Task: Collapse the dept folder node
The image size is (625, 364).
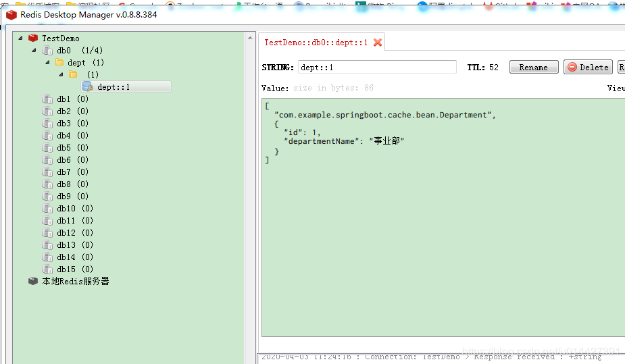Action: [x=47, y=62]
